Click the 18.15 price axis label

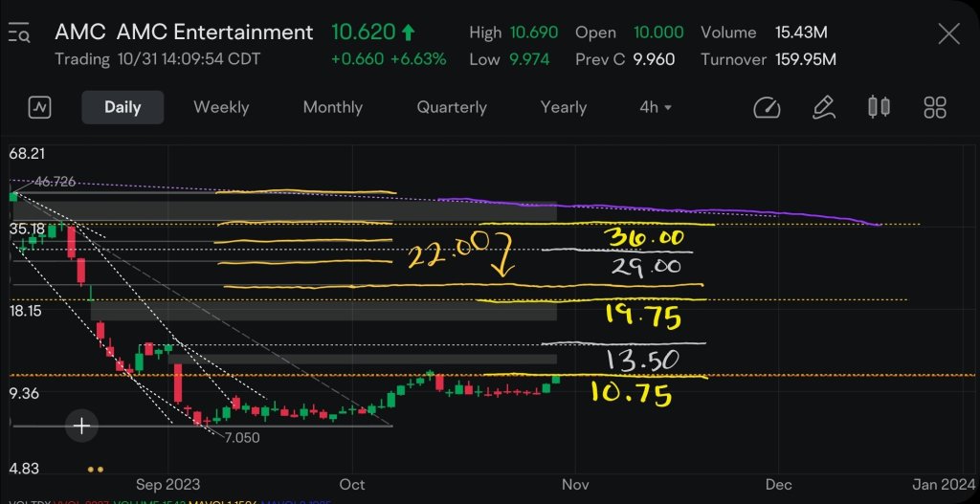[x=25, y=311]
